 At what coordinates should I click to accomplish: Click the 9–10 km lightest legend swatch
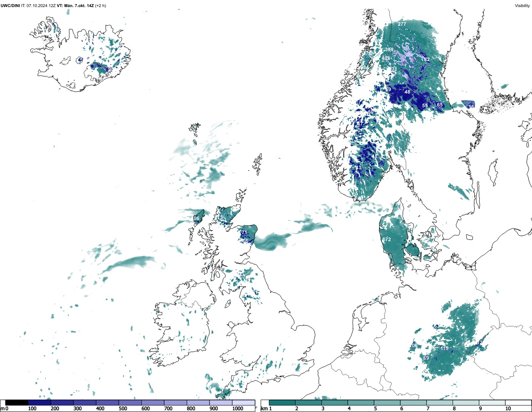(492, 402)
